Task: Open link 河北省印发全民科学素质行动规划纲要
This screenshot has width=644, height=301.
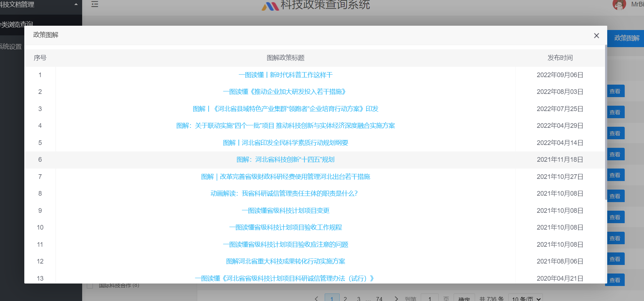Action: click(x=285, y=143)
